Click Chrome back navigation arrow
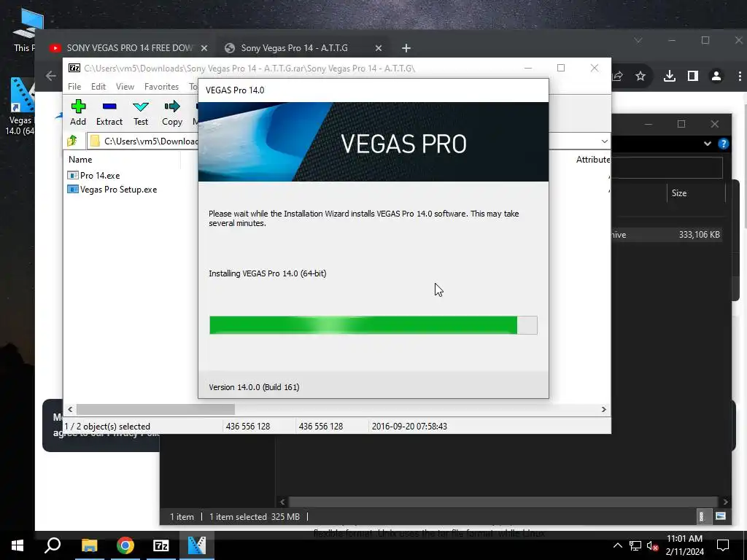747x560 pixels. pyautogui.click(x=50, y=76)
